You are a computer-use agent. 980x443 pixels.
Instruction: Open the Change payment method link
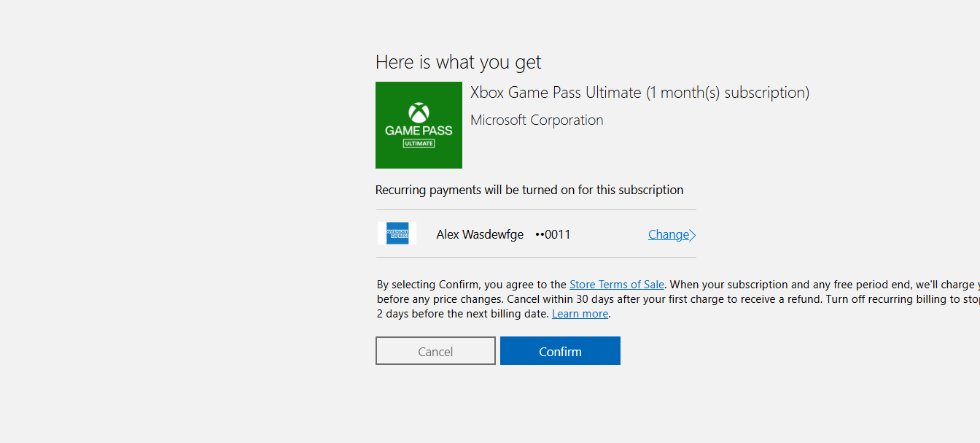tap(669, 234)
